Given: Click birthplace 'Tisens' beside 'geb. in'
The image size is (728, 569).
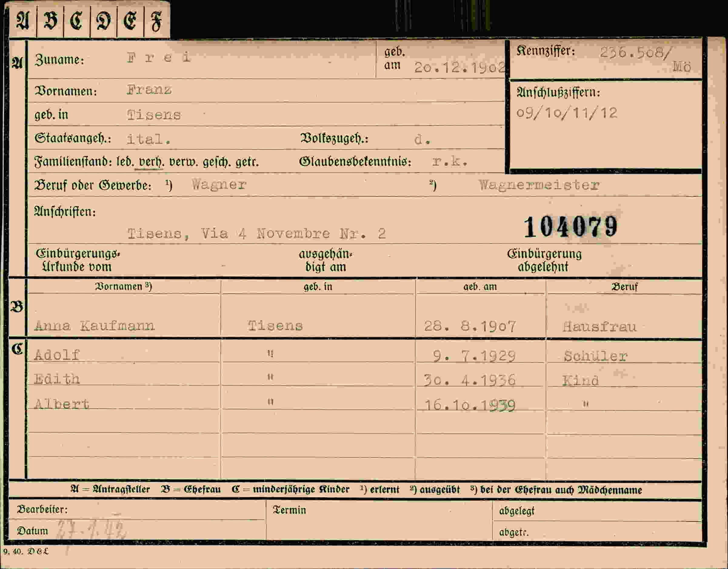Looking at the screenshot, I should (154, 115).
